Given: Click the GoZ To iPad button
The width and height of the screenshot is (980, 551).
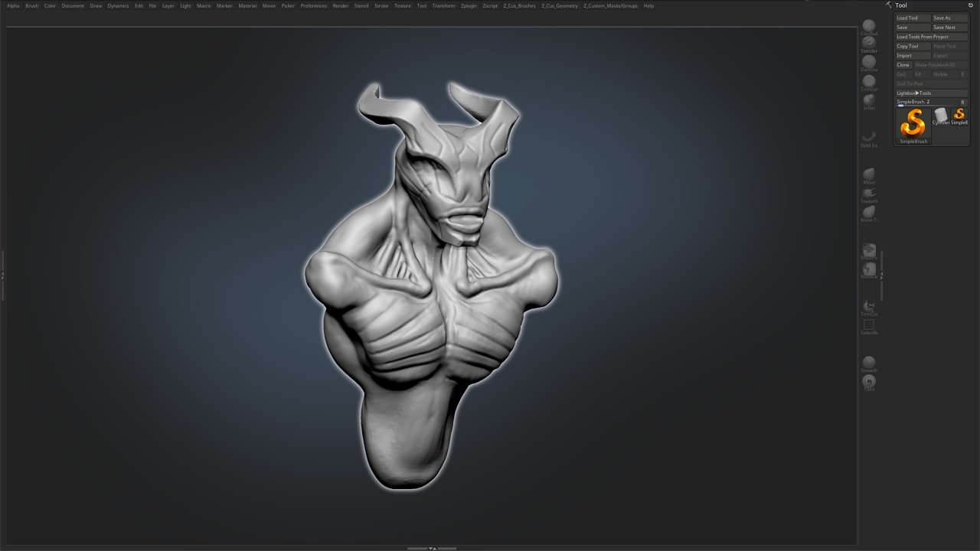Looking at the screenshot, I should click(x=932, y=83).
